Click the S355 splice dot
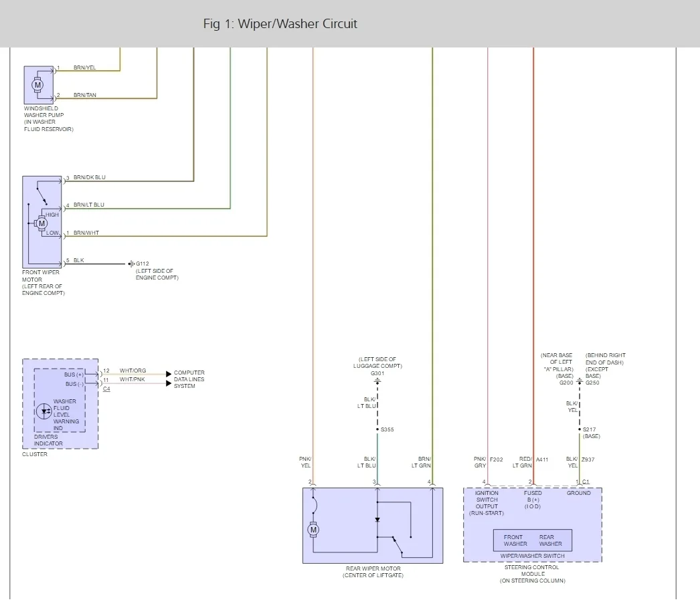700x614 pixels. point(377,429)
